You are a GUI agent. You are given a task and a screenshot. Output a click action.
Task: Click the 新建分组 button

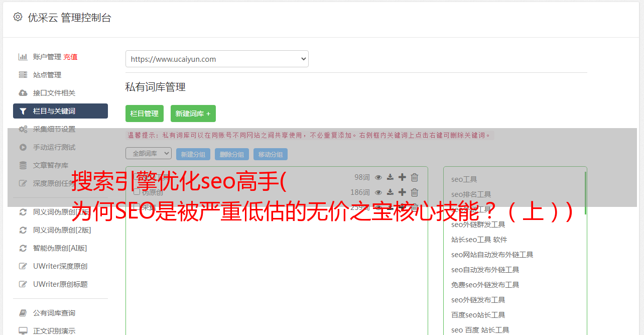193,154
